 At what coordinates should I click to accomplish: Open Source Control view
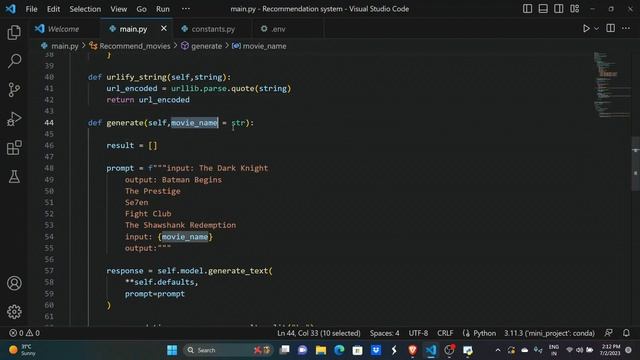pyautogui.click(x=14, y=90)
